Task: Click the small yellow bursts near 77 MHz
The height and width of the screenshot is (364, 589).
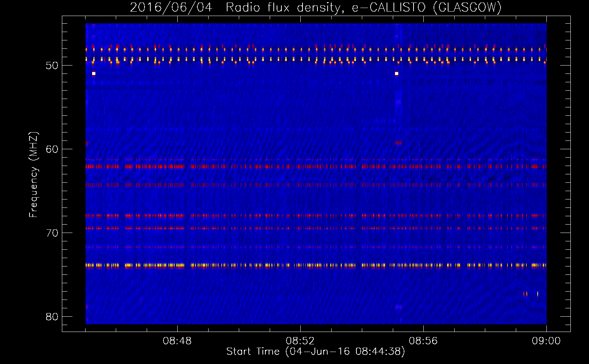Action: click(530, 294)
